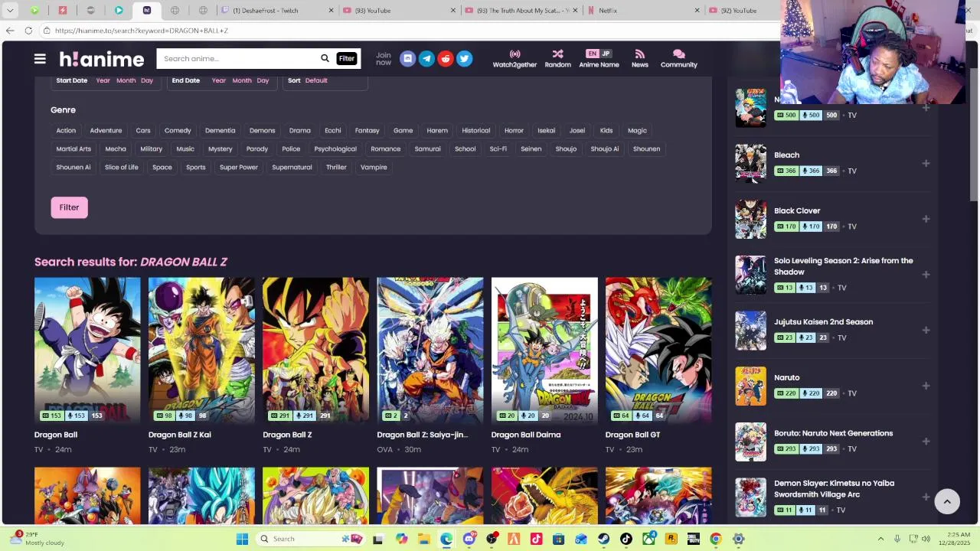
Task: Toggle the Action genre
Action: (x=66, y=130)
